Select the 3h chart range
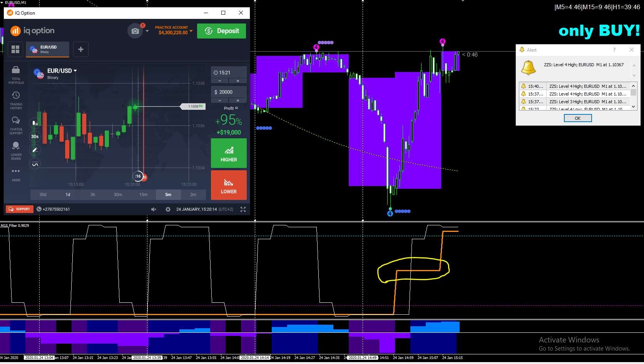This screenshot has width=644, height=364. (93, 195)
